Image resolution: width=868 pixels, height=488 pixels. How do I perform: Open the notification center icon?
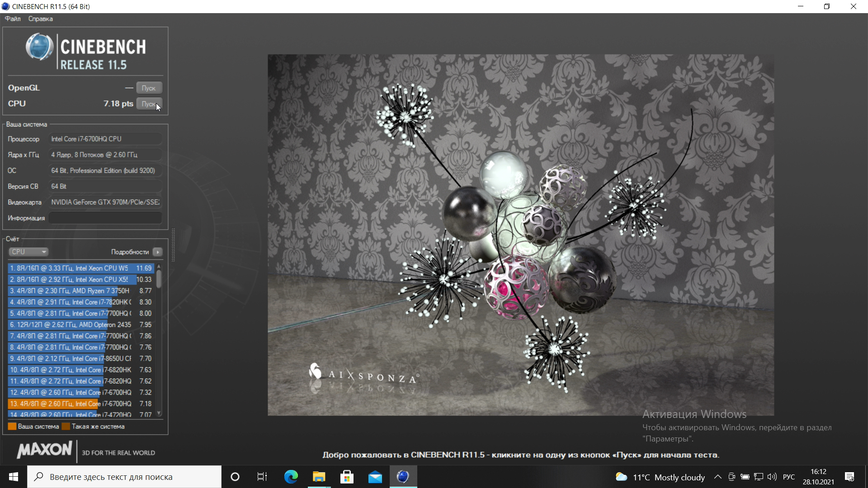[849, 477]
